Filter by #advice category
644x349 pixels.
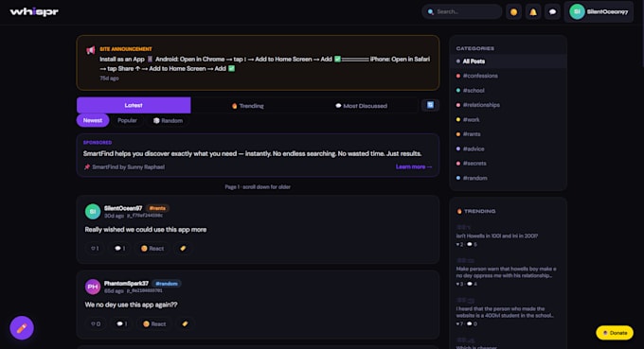(508, 148)
